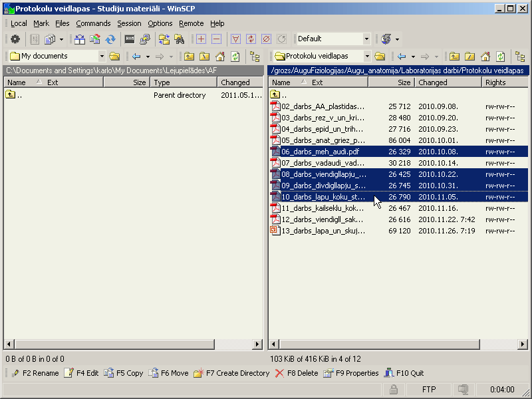Open the Session menu

(x=129, y=23)
